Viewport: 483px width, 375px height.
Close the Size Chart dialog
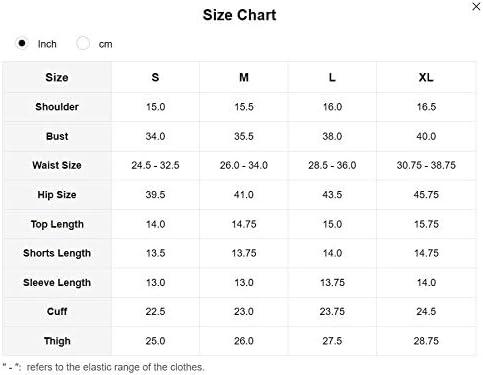[476, 6]
